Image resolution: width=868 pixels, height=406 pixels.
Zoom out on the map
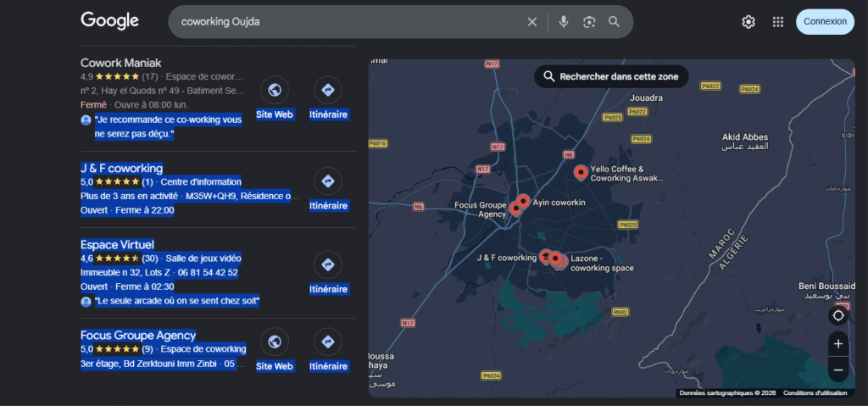pos(838,370)
